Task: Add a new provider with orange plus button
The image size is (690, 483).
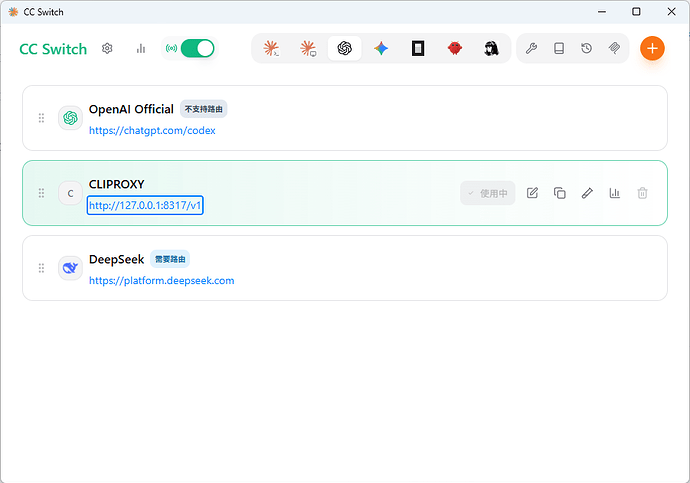Action: pos(652,48)
